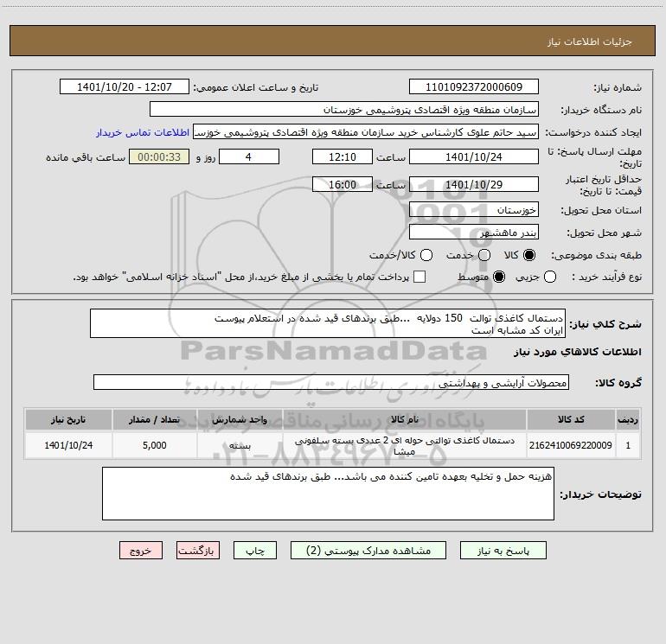Click the تاریخ نیاز column header

[x=68, y=419]
